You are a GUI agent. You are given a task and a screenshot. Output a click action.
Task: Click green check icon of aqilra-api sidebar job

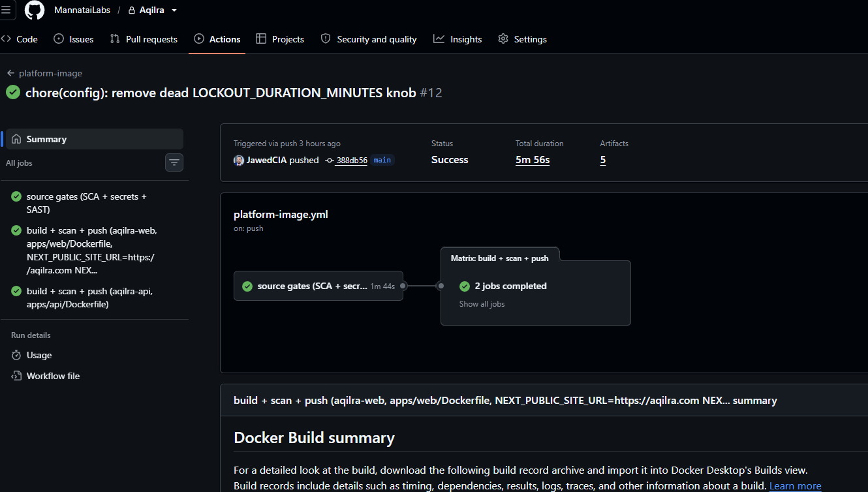pyautogui.click(x=16, y=291)
